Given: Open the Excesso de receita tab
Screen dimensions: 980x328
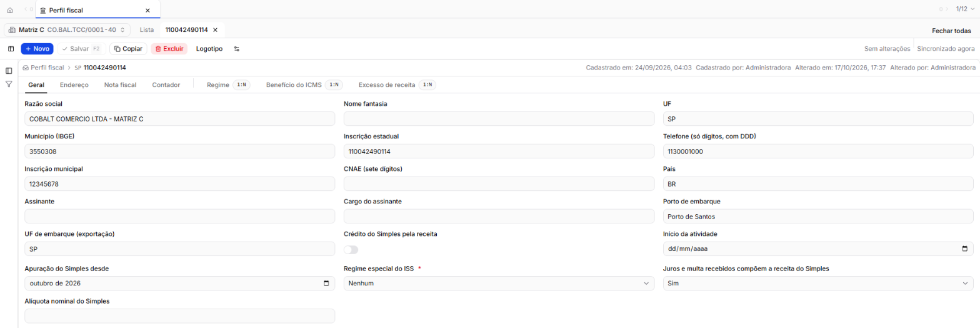Looking at the screenshot, I should (397, 85).
